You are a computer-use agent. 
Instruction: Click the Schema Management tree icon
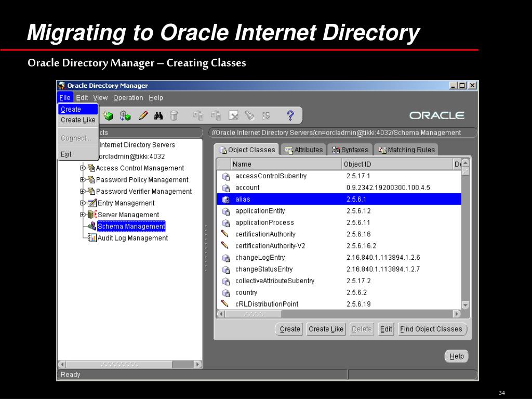(92, 226)
